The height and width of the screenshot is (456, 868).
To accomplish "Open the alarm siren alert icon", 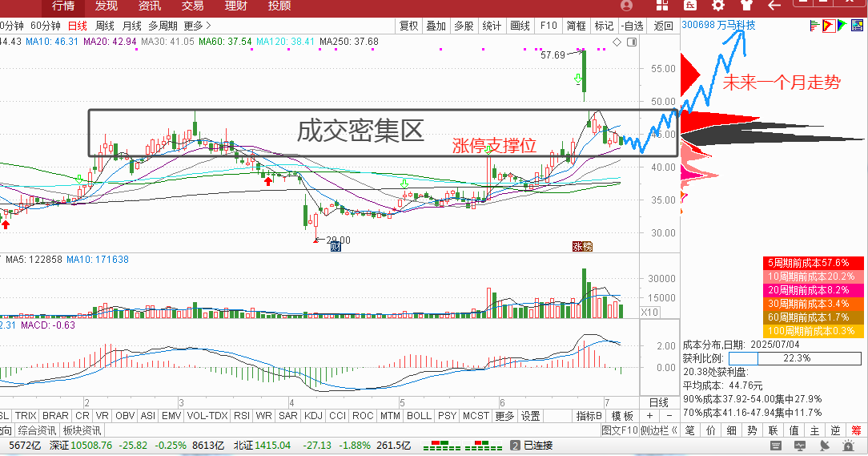I will (848, 446).
